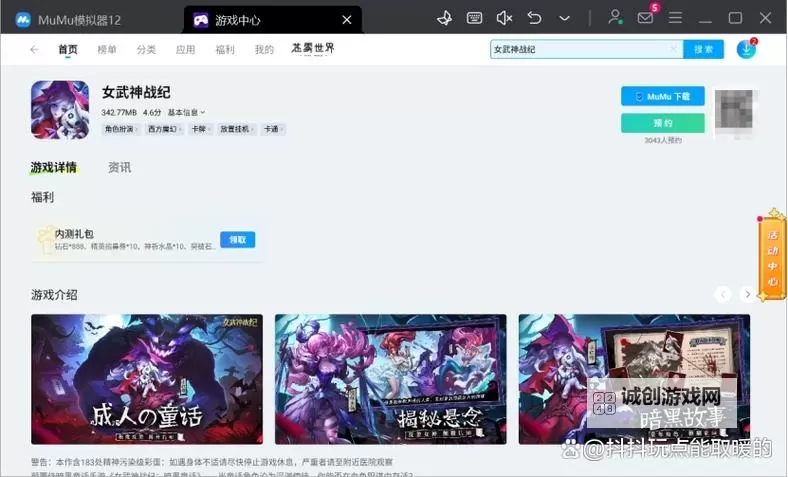Click the 内测礼包 gift title
Viewport: 788px width, 477px height.
(x=74, y=234)
